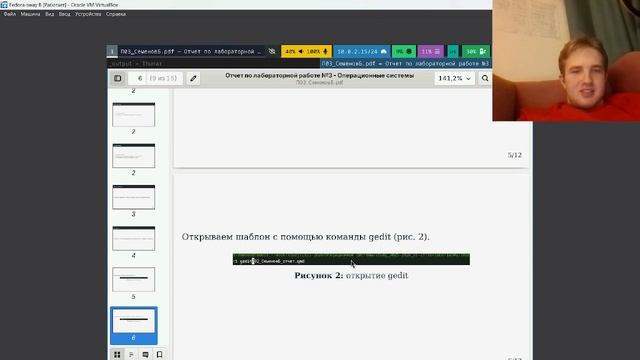
Task: Click the blue network 10.0.2.15/24 block
Action: (x=361, y=51)
